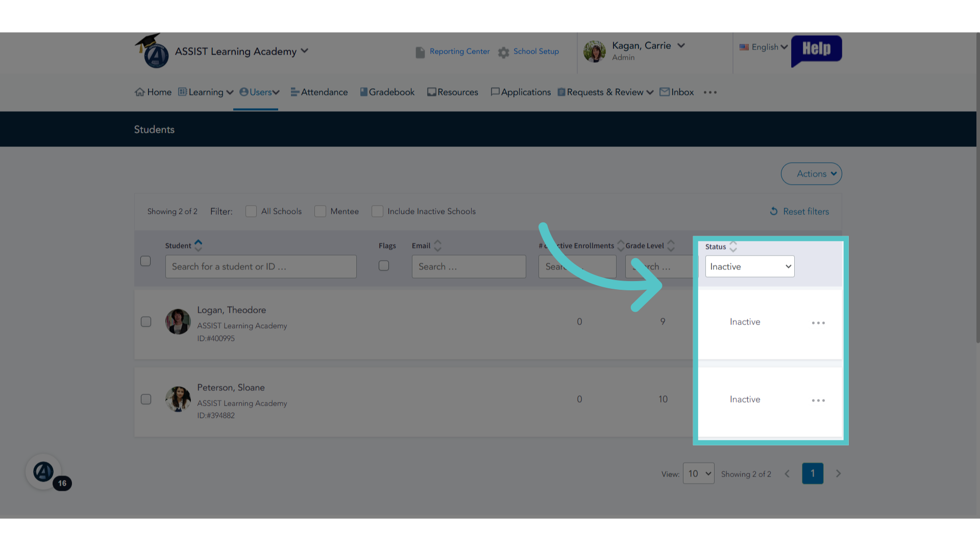Select the Logan, Theodore row checkbox
This screenshot has width=980, height=551.
point(146,322)
